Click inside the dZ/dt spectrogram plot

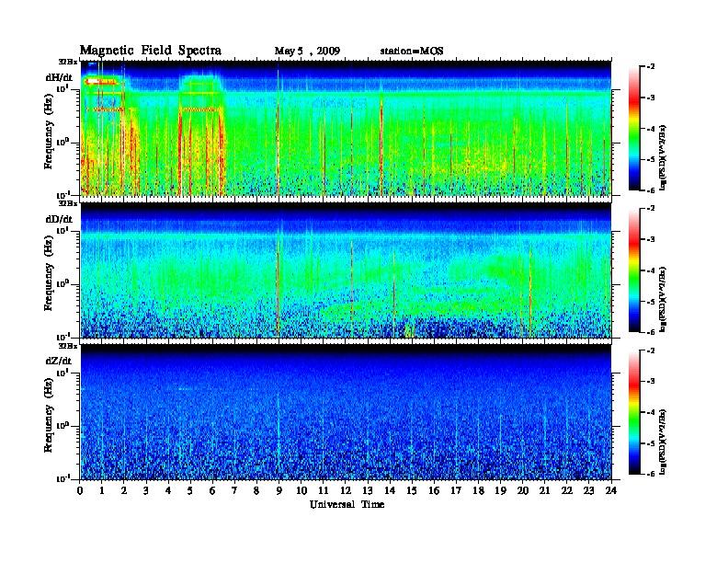click(x=346, y=412)
